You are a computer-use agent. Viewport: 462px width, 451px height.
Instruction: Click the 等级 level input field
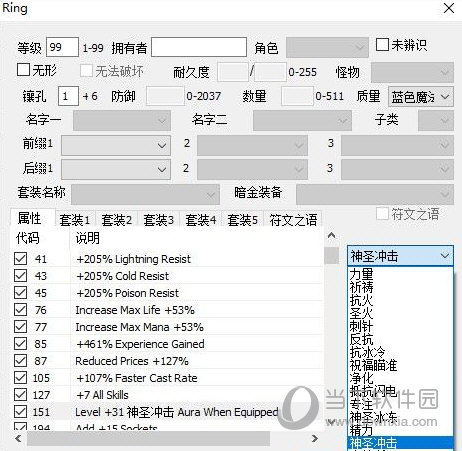pos(62,47)
